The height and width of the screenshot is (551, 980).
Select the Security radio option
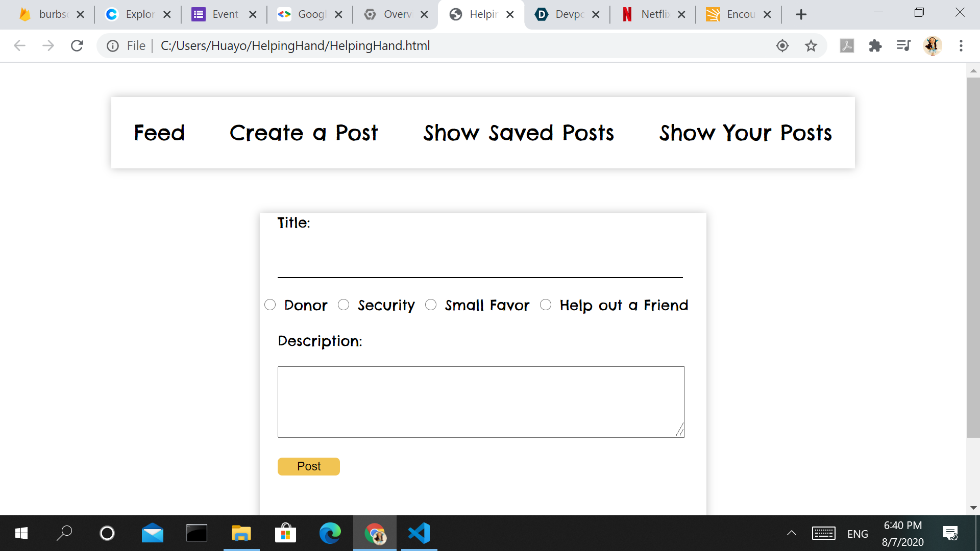[x=344, y=305]
